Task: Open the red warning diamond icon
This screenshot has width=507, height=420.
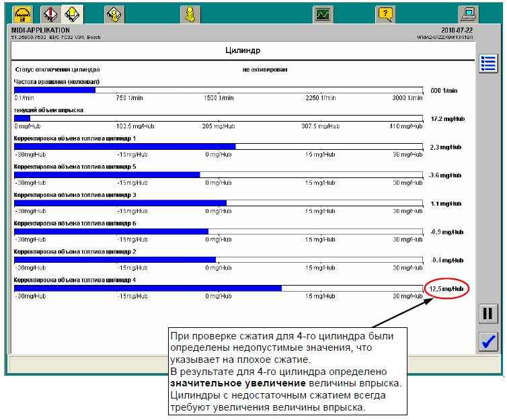Action: pyautogui.click(x=51, y=13)
